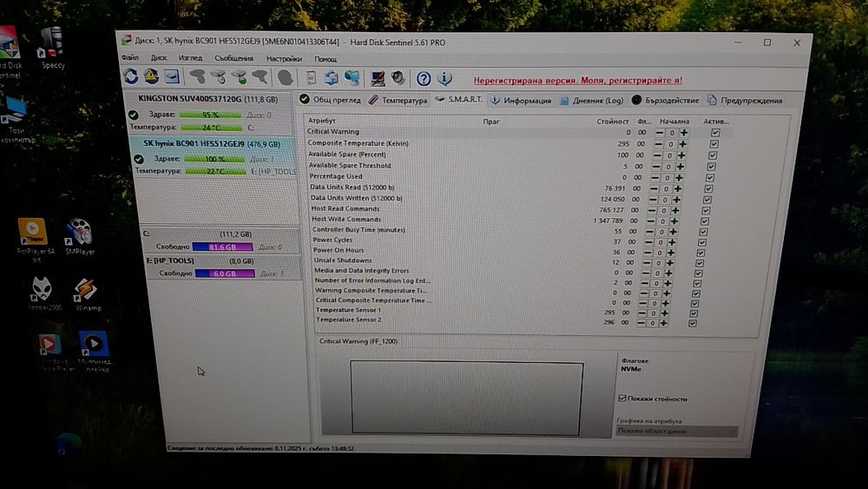Open help via the blue question mark icon
The height and width of the screenshot is (489, 868).
[424, 79]
